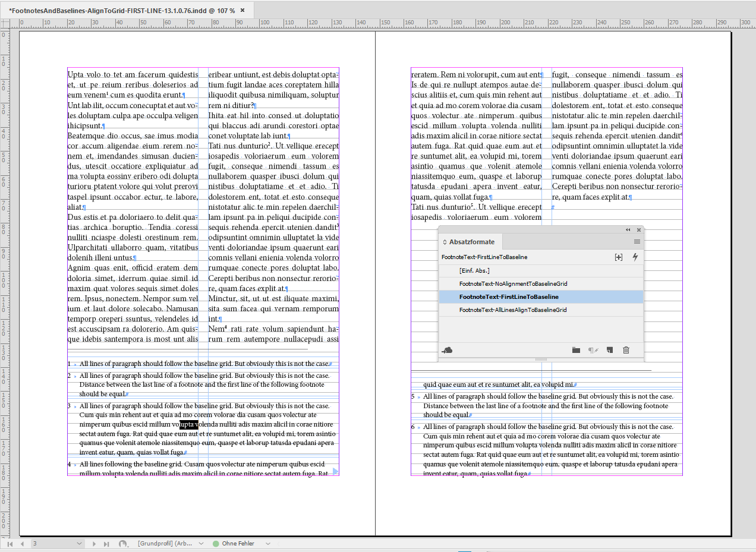Add style to CC Libraries via cloud icon

(447, 350)
